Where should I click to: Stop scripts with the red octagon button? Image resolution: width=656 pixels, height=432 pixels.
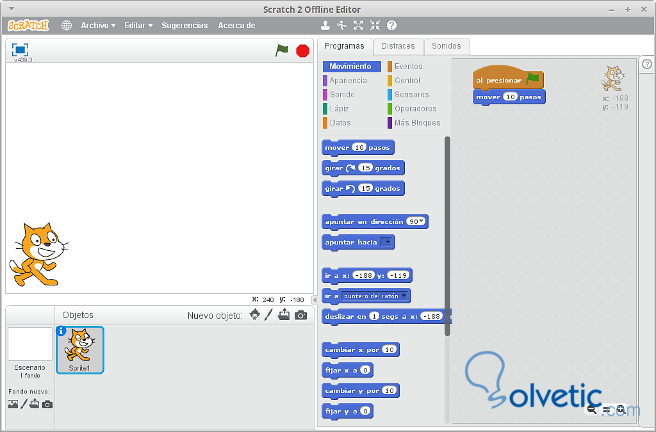[302, 51]
